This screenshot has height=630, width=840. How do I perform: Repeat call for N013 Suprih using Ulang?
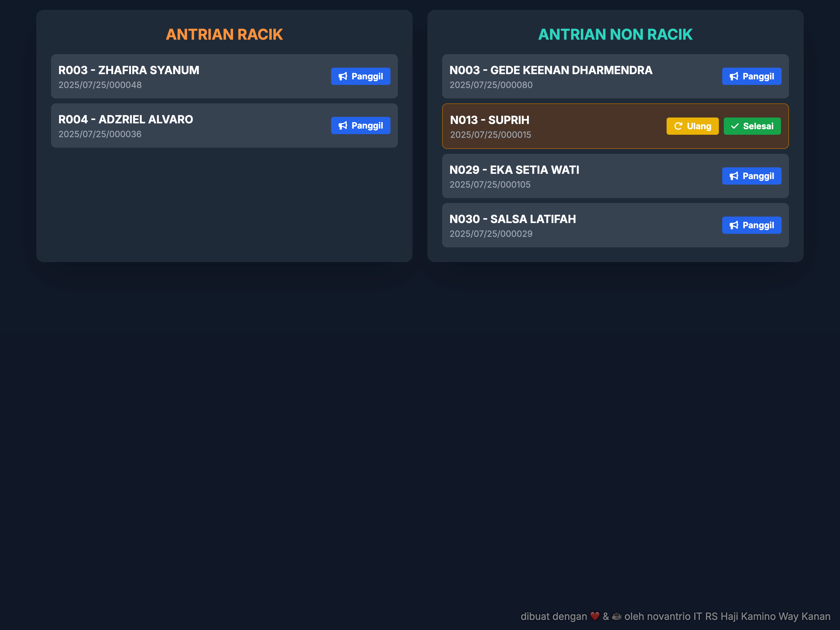click(692, 126)
